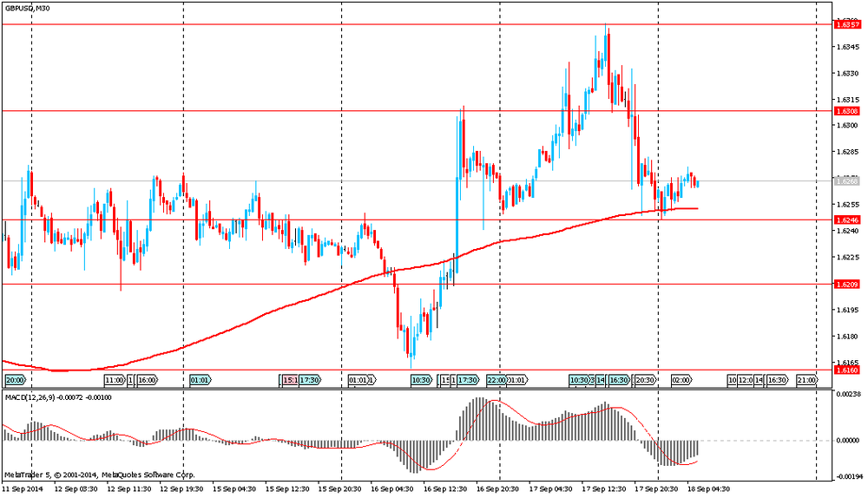Open the 20:30 event marker
The height and width of the screenshot is (498, 868).
click(645, 380)
